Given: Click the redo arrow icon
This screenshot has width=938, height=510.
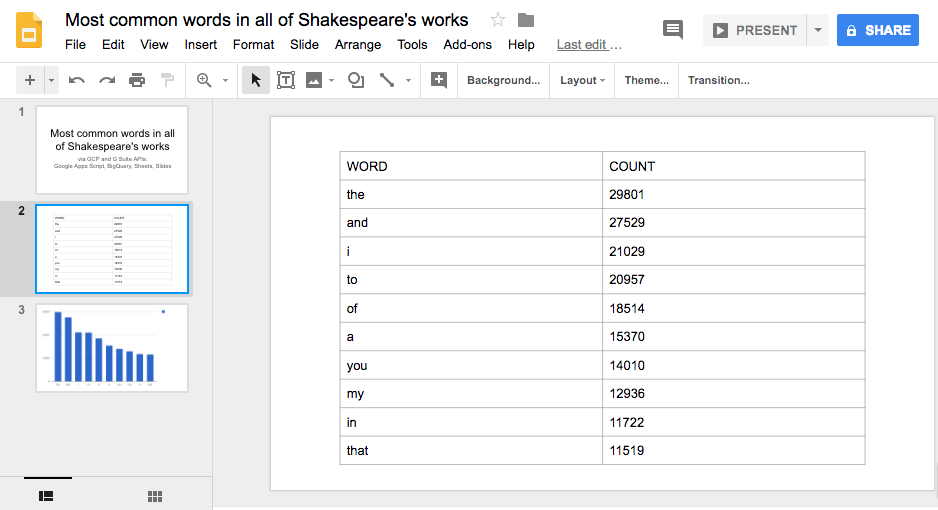Looking at the screenshot, I should click(107, 80).
